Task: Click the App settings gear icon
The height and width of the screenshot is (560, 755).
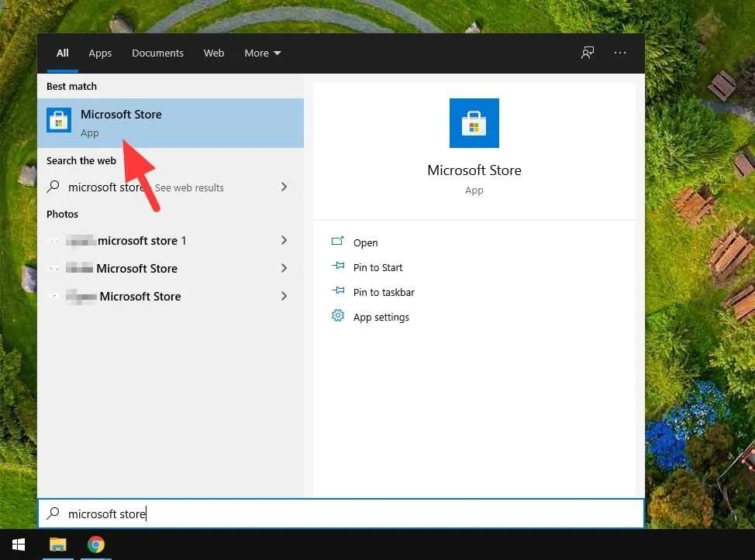Action: (338, 315)
